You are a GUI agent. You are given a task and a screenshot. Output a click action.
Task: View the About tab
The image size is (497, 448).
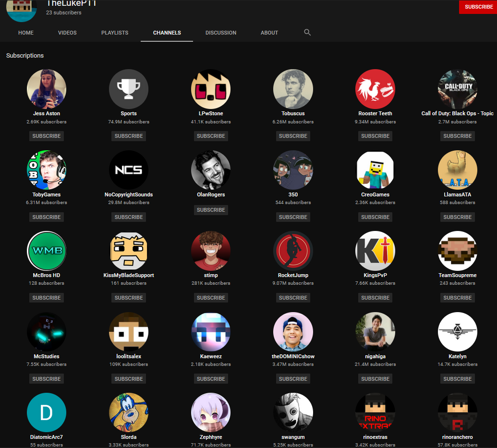[269, 33]
